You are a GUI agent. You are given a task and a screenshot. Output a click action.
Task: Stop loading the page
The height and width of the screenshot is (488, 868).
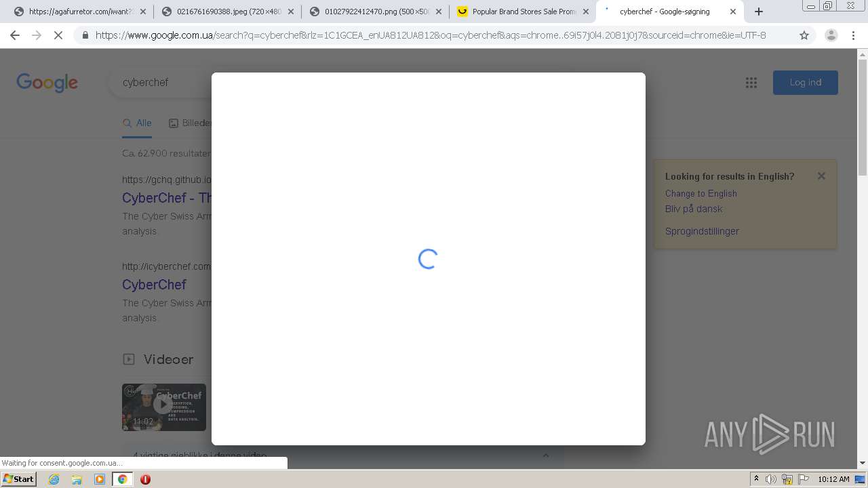(58, 35)
